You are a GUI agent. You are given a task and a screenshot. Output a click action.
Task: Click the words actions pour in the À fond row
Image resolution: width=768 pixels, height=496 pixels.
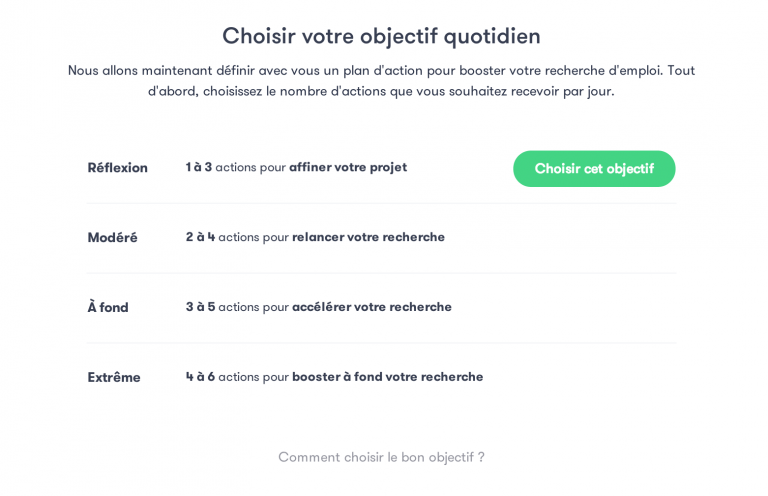pos(253,307)
